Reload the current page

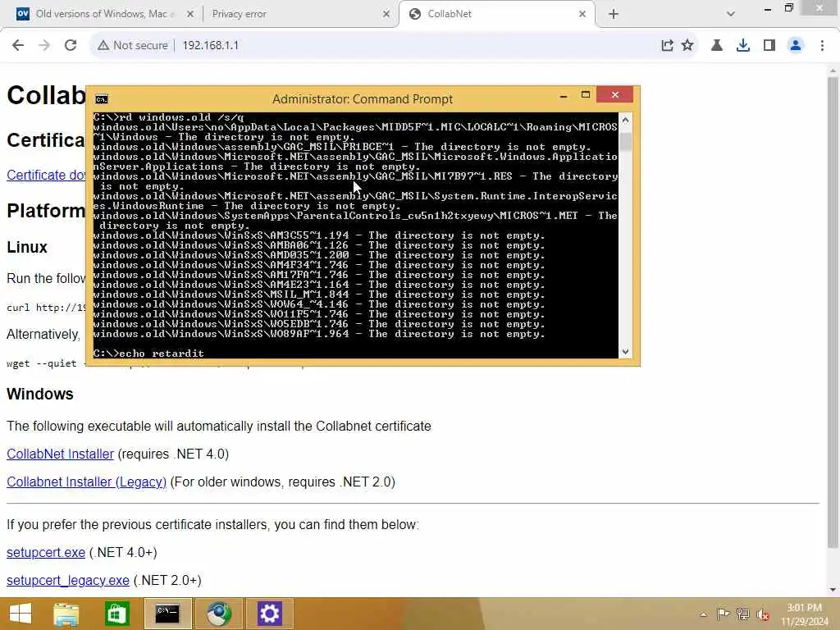71,46
